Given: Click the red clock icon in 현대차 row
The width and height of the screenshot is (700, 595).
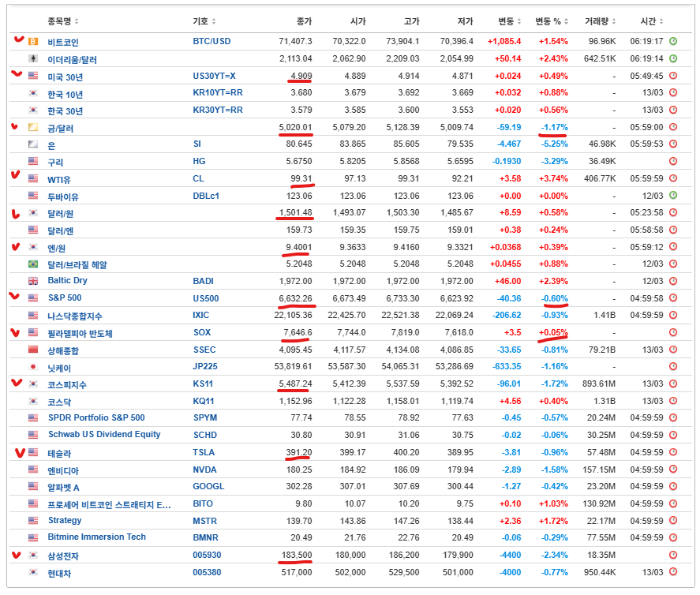Looking at the screenshot, I should (x=673, y=573).
